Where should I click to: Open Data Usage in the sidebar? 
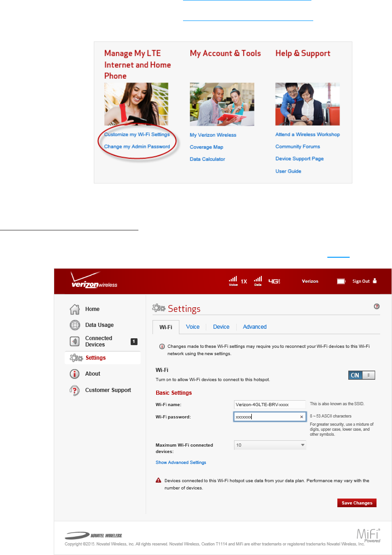pyautogui.click(x=99, y=325)
